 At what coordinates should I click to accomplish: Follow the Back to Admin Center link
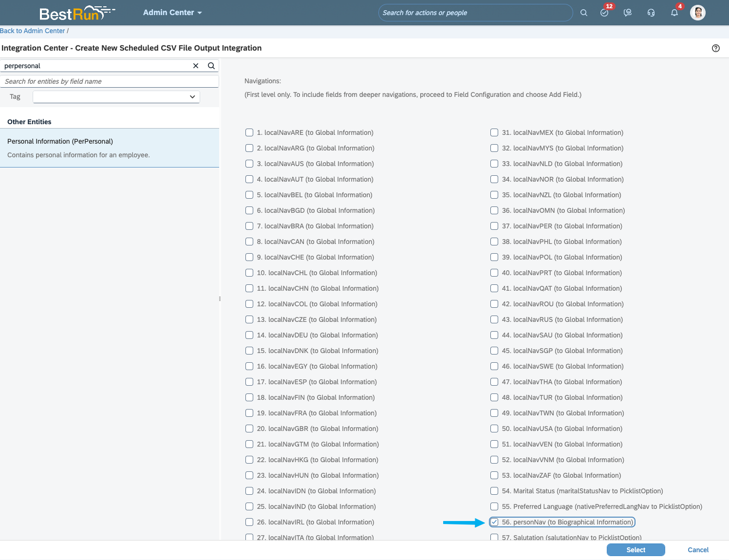tap(33, 31)
